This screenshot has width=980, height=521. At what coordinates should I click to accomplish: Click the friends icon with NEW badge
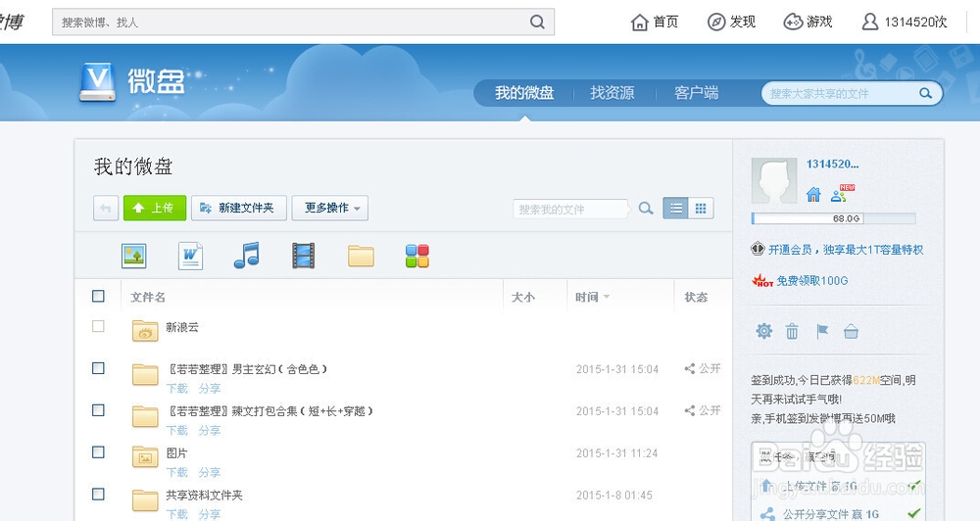842,193
